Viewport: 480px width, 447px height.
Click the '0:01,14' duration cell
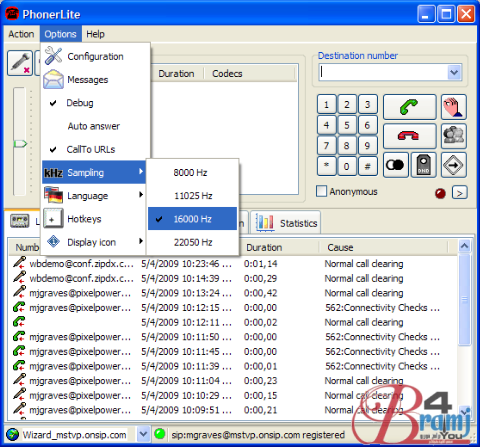(261, 264)
